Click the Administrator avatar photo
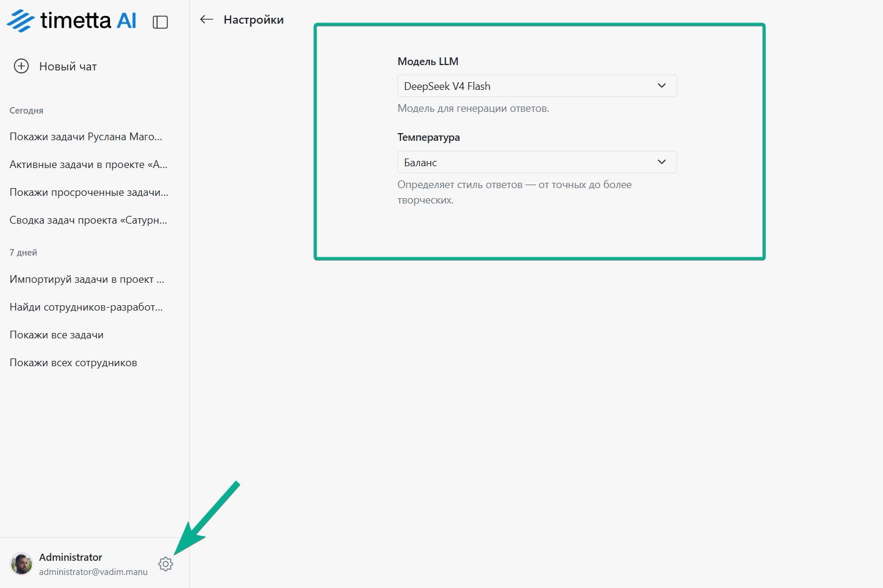Viewport: 883px width, 588px height. coord(22,564)
